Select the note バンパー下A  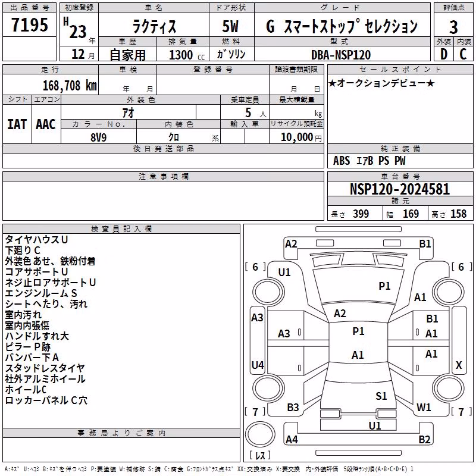[x=32, y=358]
